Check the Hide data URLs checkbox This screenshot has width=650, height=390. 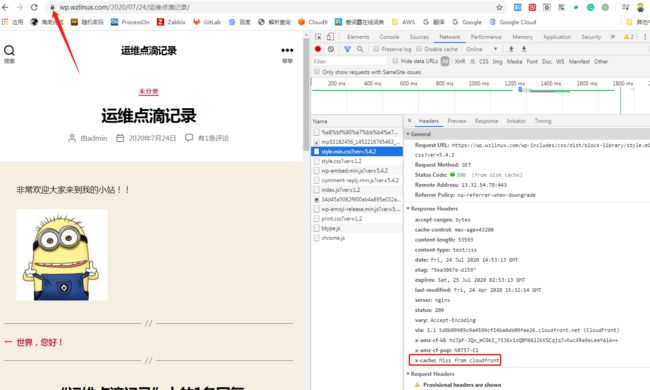395,61
